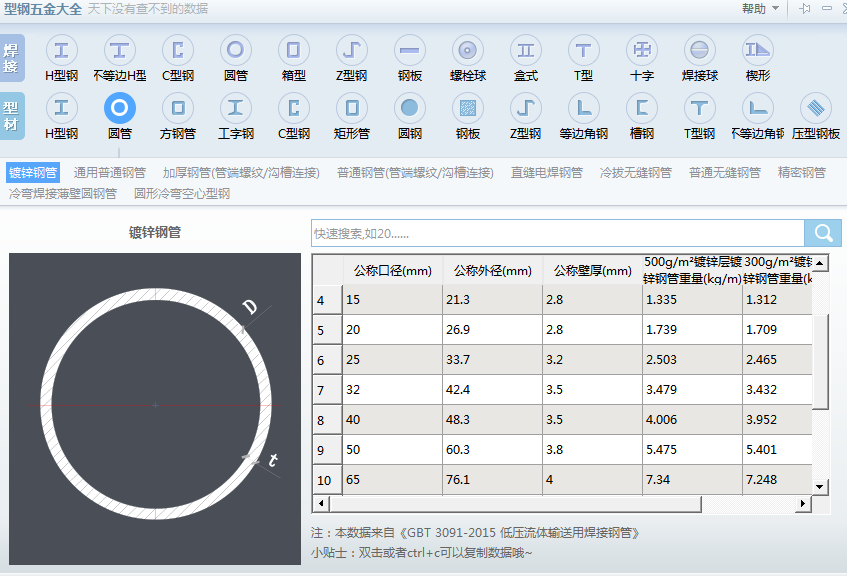
Task: Choose the 压型钢板 profile icon
Action: [816, 108]
